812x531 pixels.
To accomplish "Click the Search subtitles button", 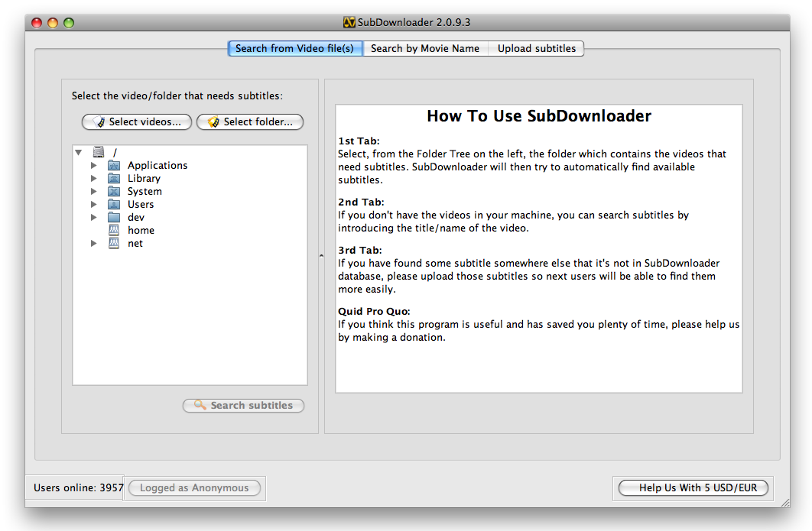I will pos(243,406).
